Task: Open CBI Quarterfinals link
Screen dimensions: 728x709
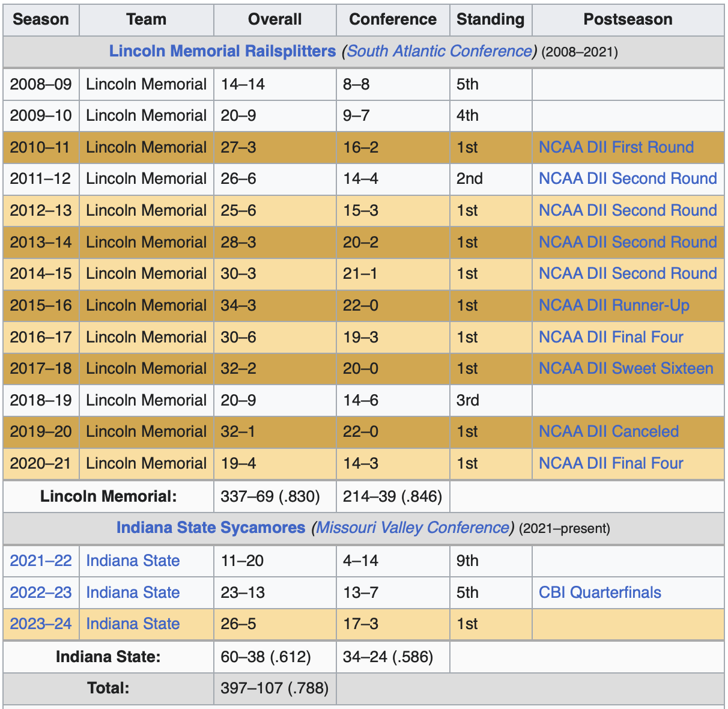Action: click(600, 592)
